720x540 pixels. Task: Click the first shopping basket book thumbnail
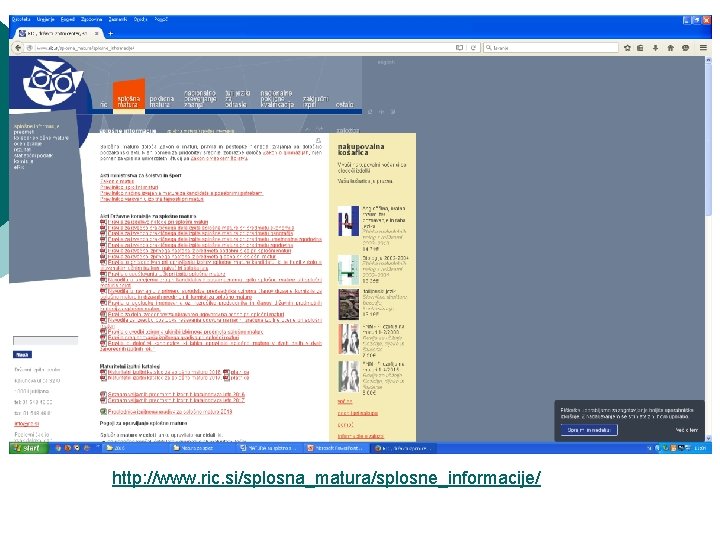[x=348, y=221]
